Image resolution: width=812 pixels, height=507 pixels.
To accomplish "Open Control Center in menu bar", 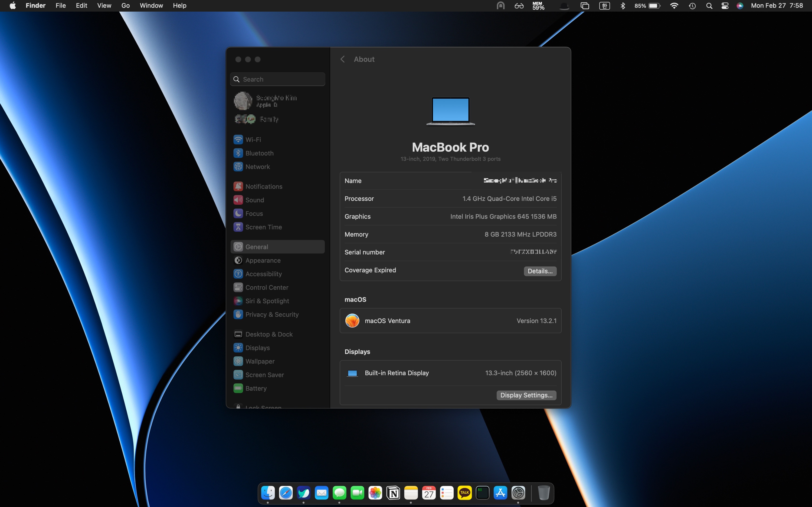I will 725,6.
